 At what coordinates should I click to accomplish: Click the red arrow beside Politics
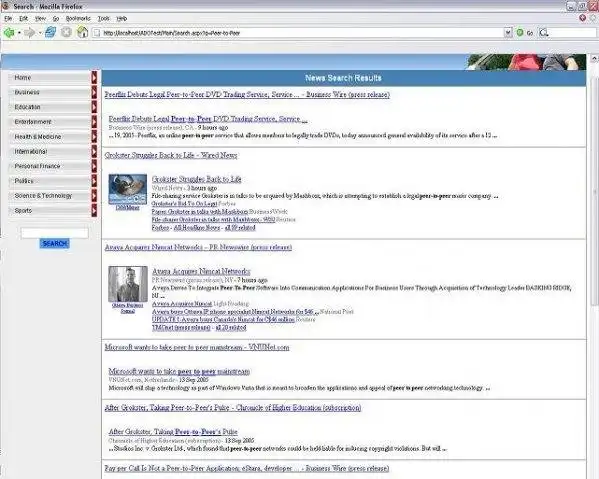(94, 181)
